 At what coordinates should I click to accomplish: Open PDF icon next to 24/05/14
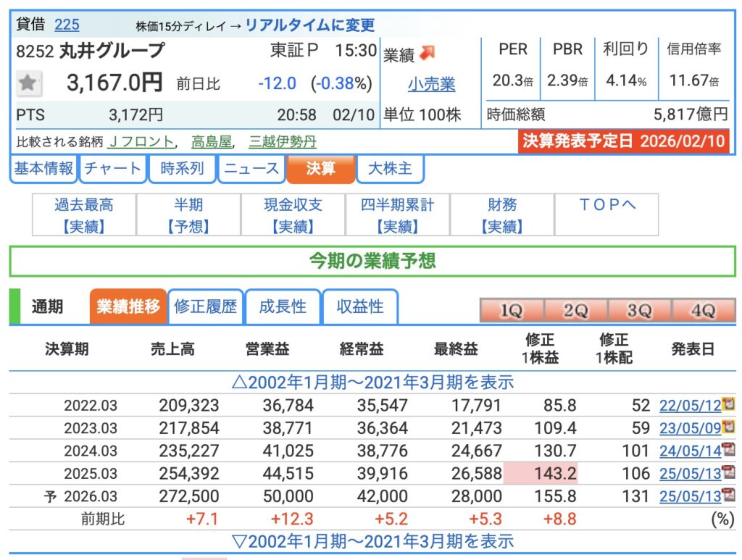click(x=729, y=451)
